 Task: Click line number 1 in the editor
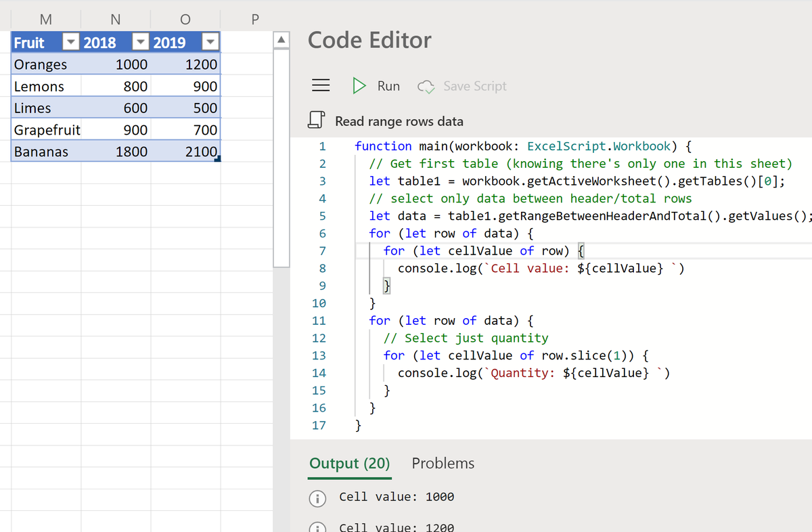(x=323, y=146)
